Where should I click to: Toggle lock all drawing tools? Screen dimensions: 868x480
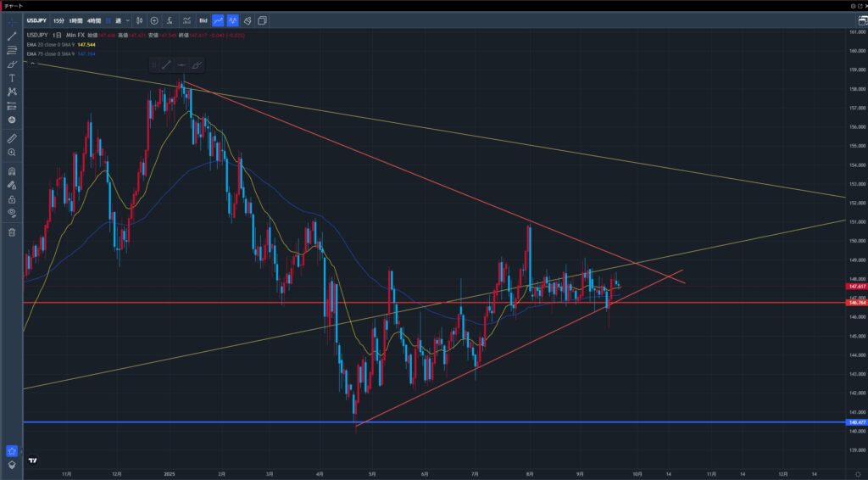[x=12, y=198]
